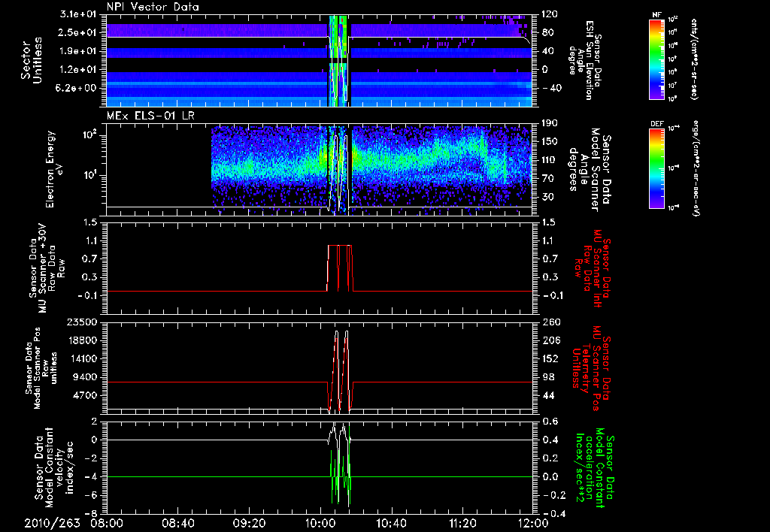Click the 09:20 time axis tick label
Image resolution: width=770 pixels, height=532 pixels.
click(x=249, y=523)
